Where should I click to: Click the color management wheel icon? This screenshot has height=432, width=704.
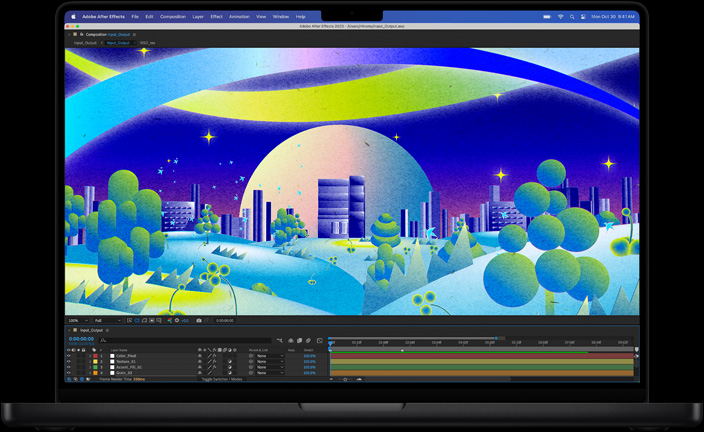(x=177, y=320)
